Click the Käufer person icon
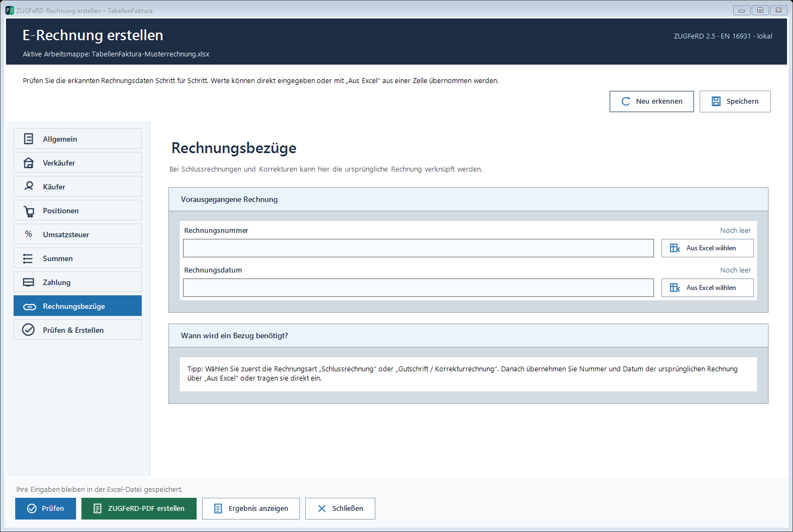 [x=29, y=186]
